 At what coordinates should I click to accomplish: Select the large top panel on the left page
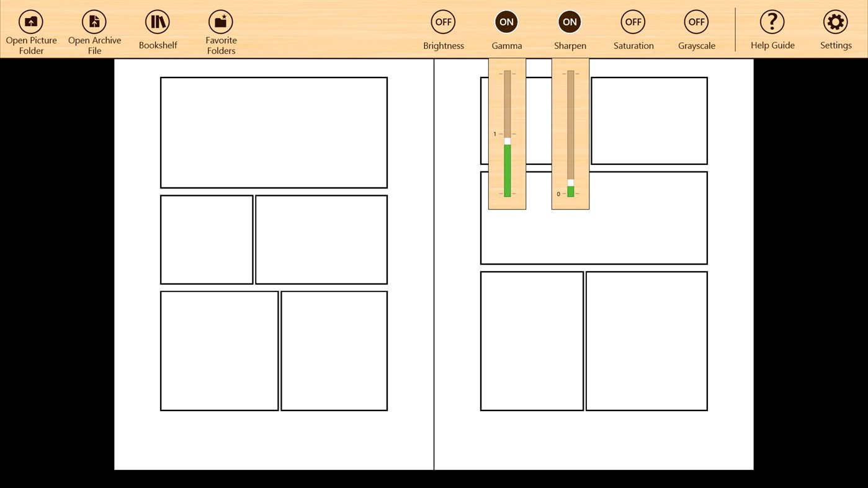(x=274, y=132)
